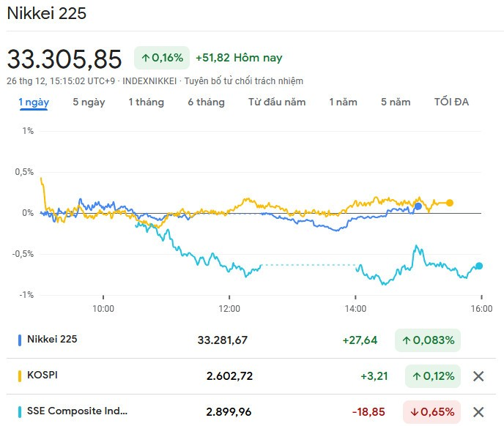Screen dimensions: 504x426
Task: Switch to the 5 ngày tab
Action: tap(89, 102)
